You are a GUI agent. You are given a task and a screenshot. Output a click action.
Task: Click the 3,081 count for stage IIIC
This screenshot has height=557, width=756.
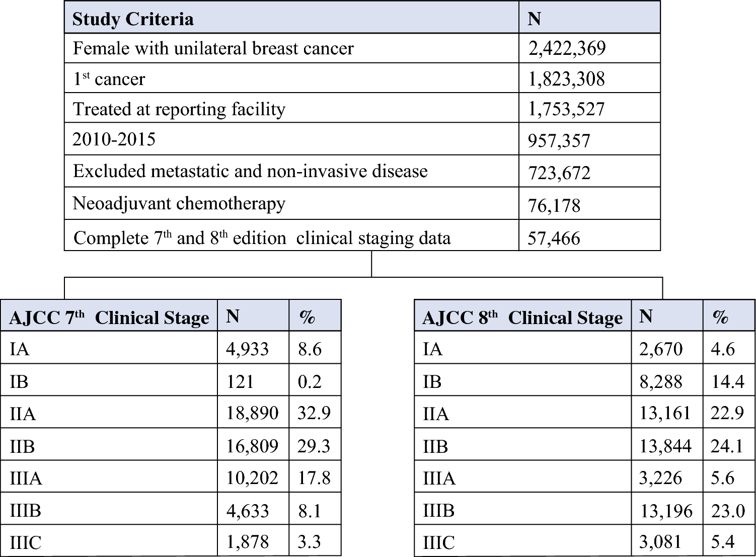660,542
